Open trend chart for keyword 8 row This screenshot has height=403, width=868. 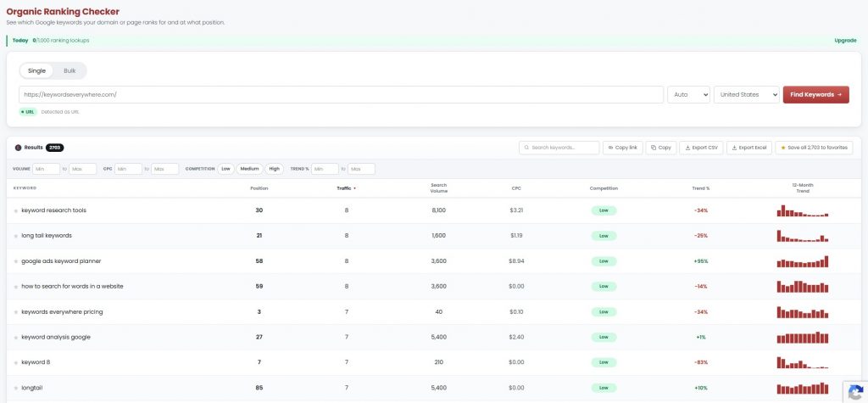(803, 362)
